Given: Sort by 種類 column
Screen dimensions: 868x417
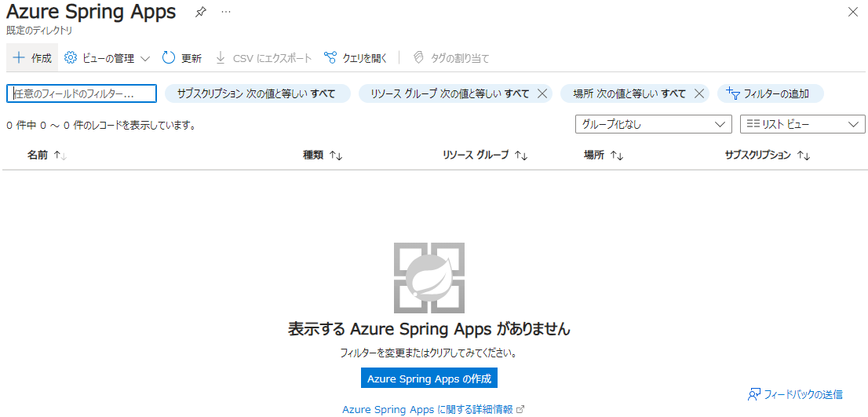Looking at the screenshot, I should point(323,155).
